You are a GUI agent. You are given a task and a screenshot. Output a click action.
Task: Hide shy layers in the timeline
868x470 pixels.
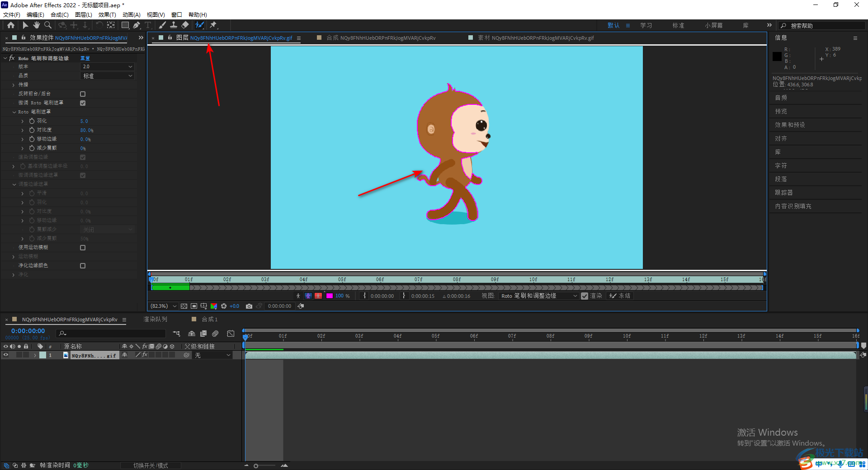coord(192,334)
